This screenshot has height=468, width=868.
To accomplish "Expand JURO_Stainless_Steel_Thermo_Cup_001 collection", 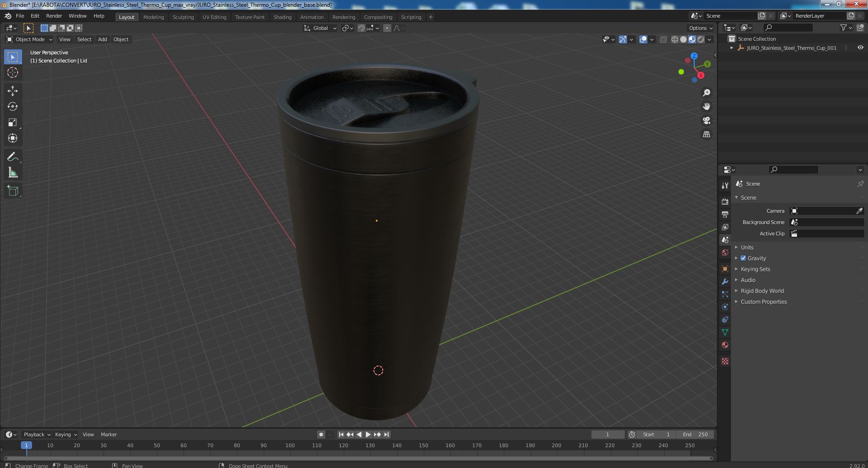I will tap(731, 48).
